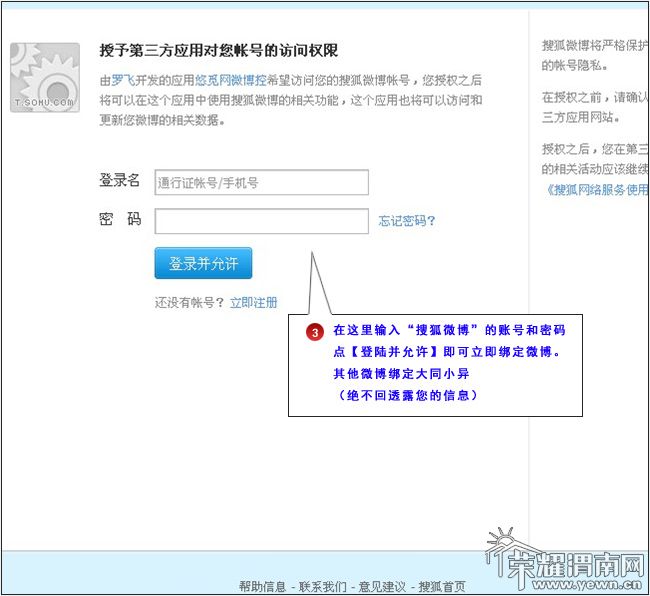Click the t.sohu.com gear logo
This screenshot has height=596, width=650.
pyautogui.click(x=45, y=77)
